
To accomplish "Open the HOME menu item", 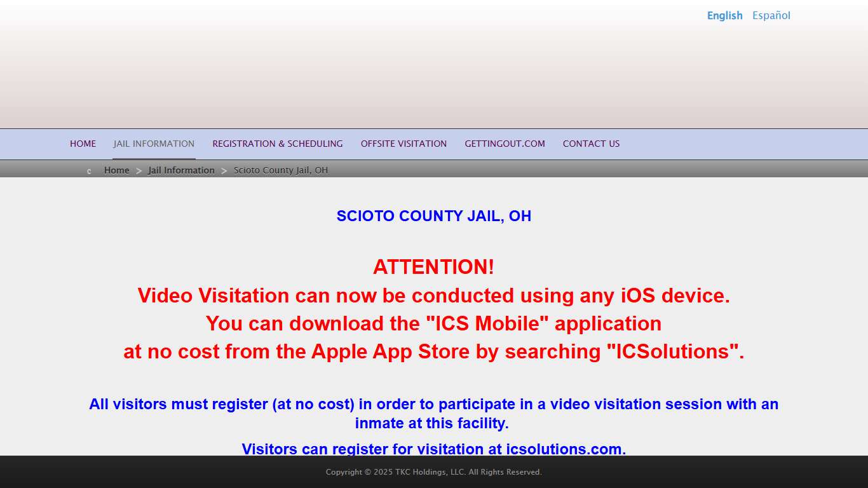I will 83,144.
